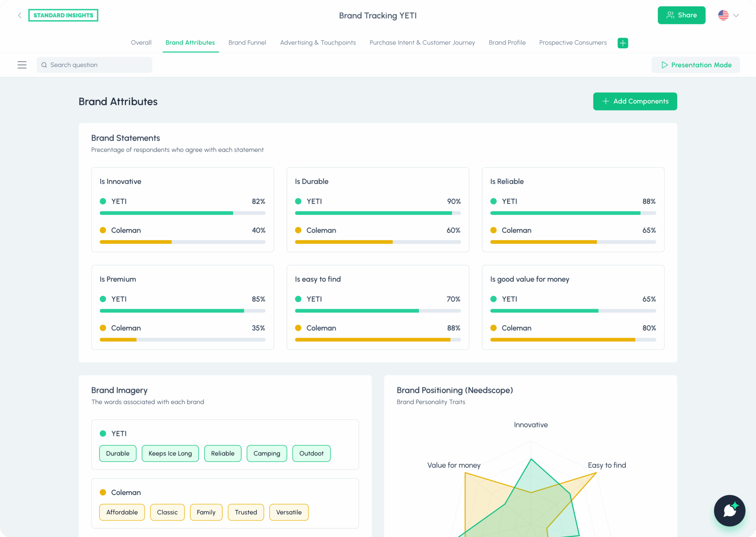The height and width of the screenshot is (537, 756).
Task: Click the YETI Is Durable progress bar
Action: (378, 213)
